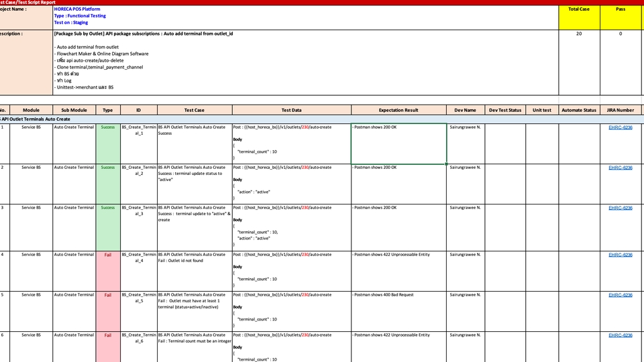The image size is (644, 362).
Task: Click the BS API Outlet Terminals Auto Create section row
Action: pos(201,119)
